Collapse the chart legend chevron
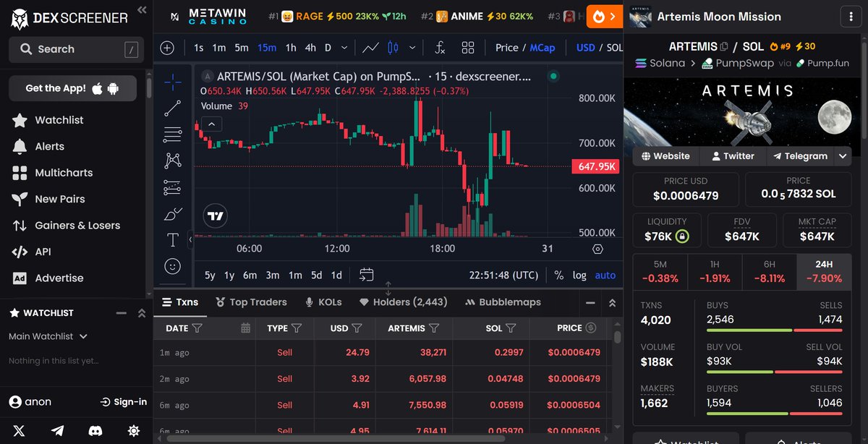The image size is (868, 444). tap(210, 124)
